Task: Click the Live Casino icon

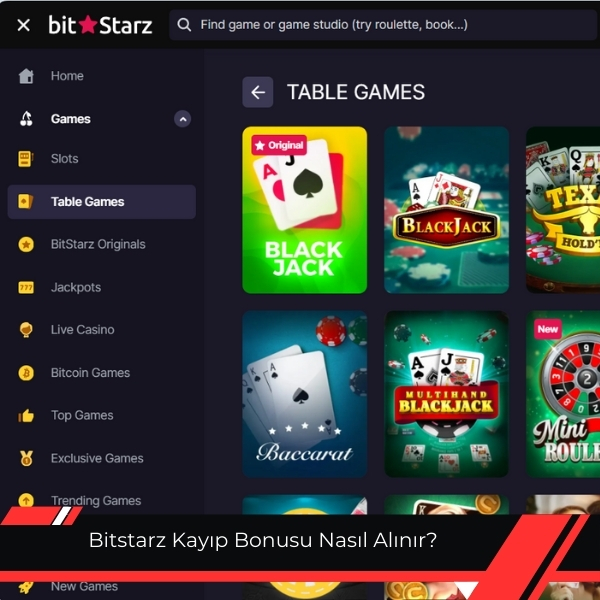Action: (x=26, y=330)
